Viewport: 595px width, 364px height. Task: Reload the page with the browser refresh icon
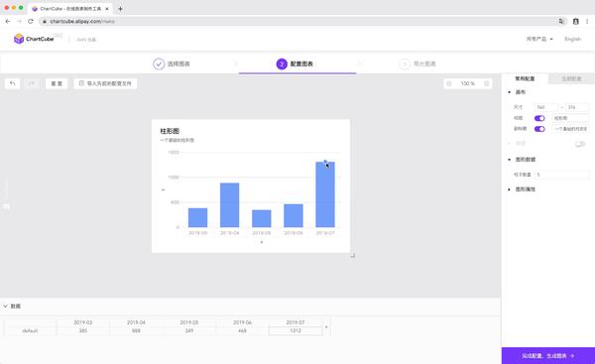pos(31,21)
